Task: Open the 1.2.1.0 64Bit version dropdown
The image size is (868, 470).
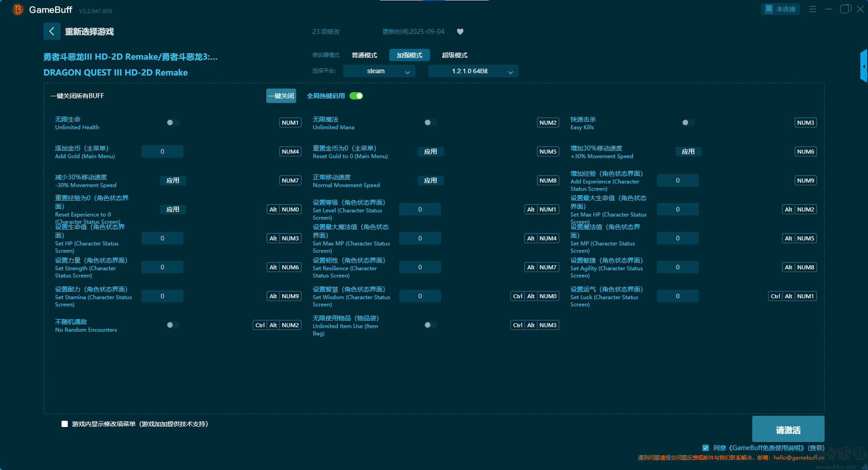Action: coord(473,71)
